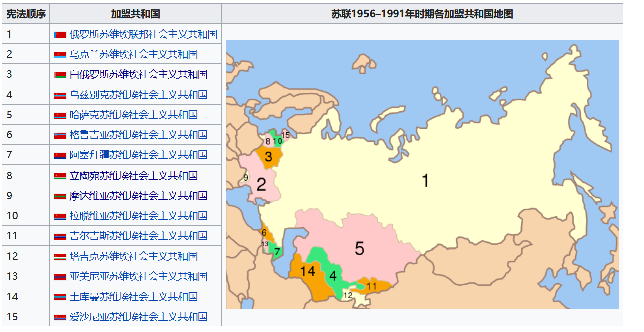Click the flag icon beside 乌克兰苏维埃社会主义共和国
Screen dimensions: 644x332
click(60, 55)
